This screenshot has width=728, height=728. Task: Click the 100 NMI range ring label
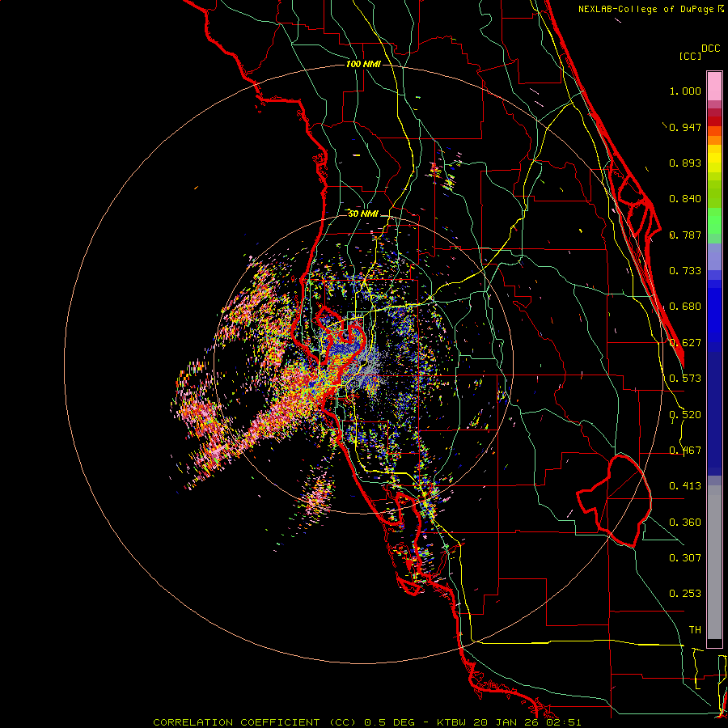click(x=363, y=64)
